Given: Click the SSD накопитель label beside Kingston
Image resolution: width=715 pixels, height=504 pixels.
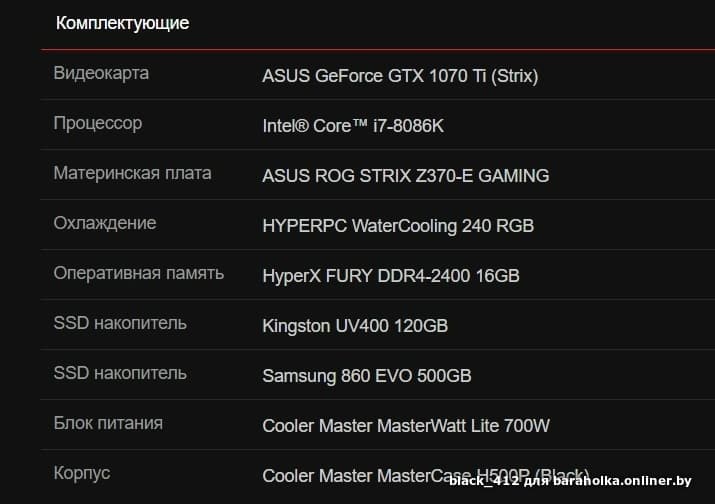Looking at the screenshot, I should (120, 323).
